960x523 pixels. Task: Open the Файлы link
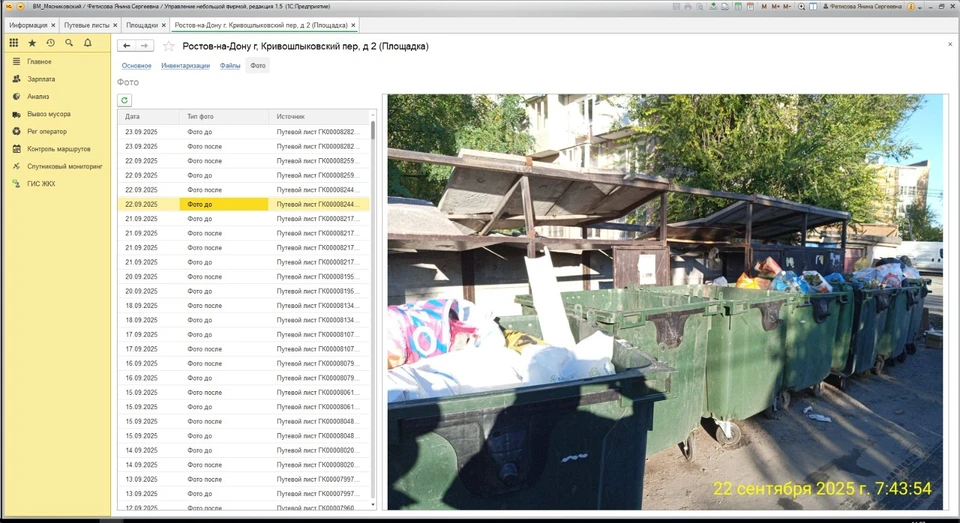point(230,66)
